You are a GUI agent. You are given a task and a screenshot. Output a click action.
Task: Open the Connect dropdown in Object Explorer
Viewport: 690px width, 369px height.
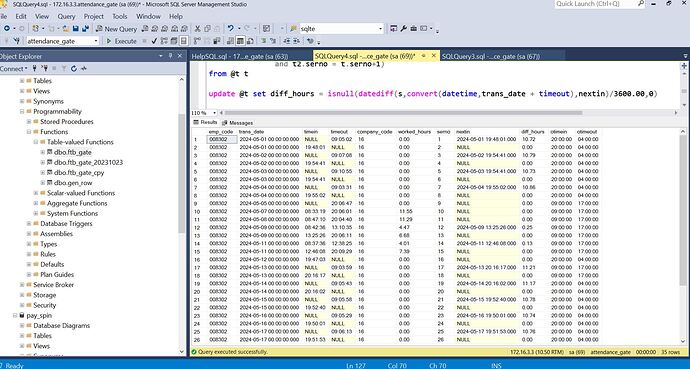14,69
